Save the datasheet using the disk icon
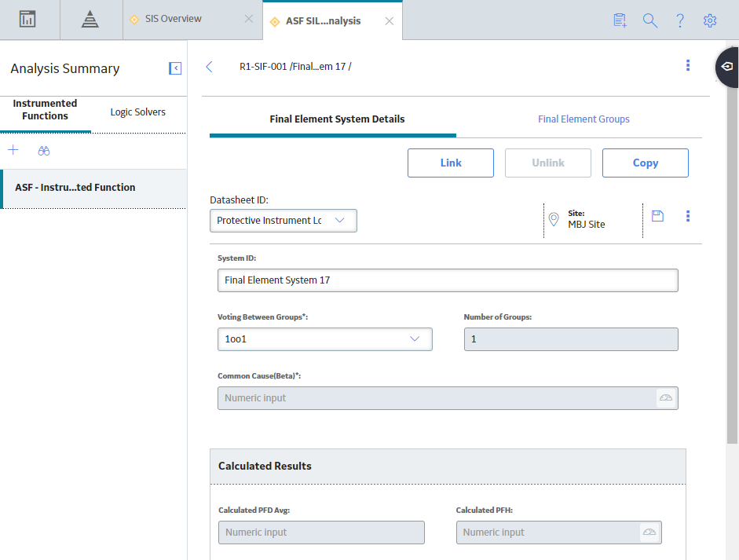 point(657,216)
